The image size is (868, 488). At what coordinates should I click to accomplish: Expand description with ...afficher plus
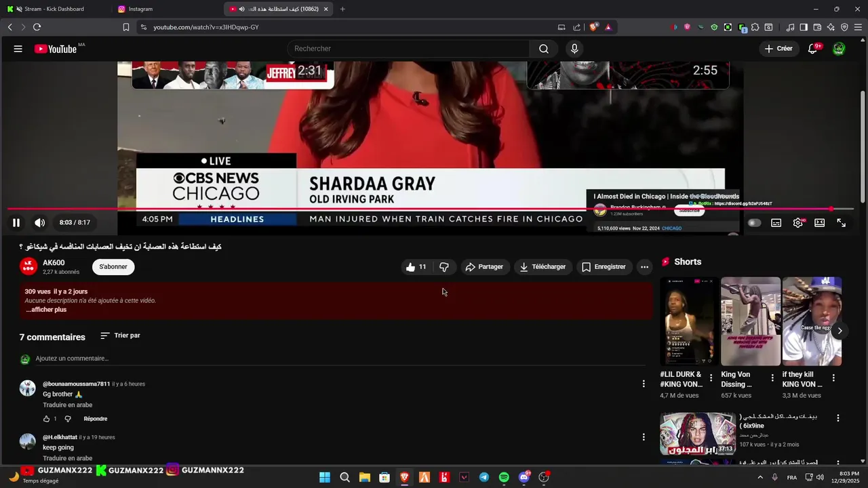click(46, 310)
